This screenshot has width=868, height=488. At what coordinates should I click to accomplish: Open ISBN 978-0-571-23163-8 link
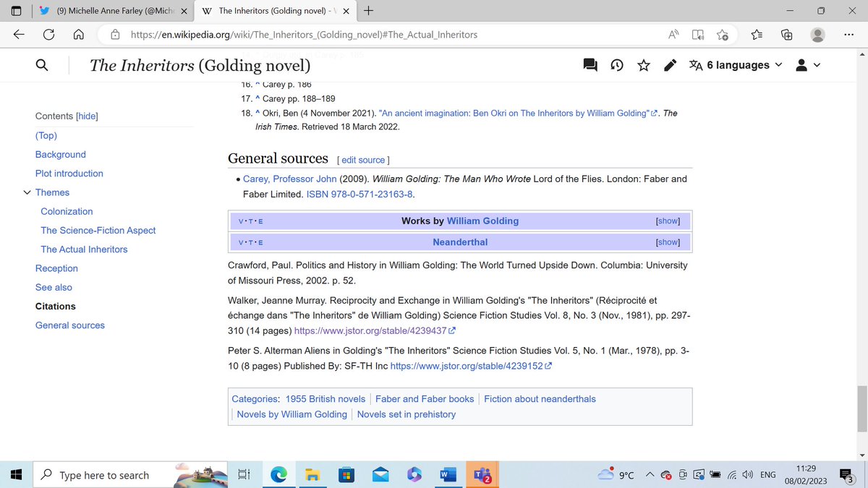(360, 194)
